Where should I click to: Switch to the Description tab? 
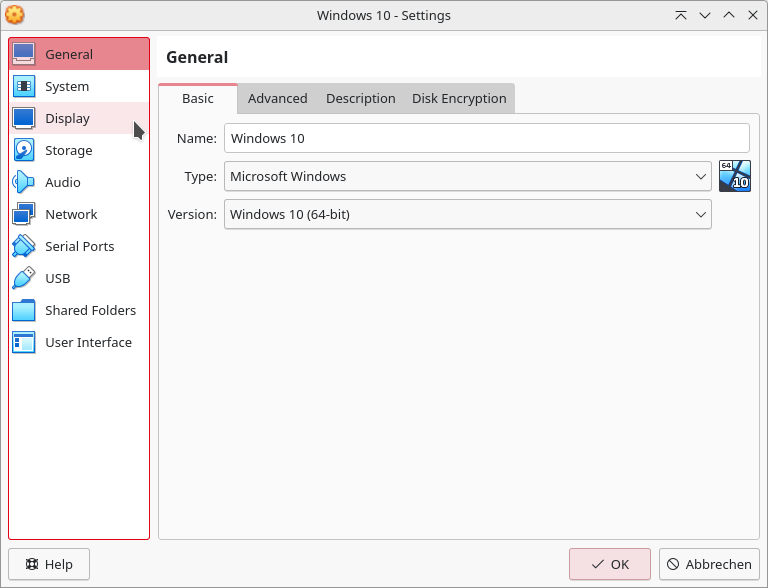[x=360, y=98]
